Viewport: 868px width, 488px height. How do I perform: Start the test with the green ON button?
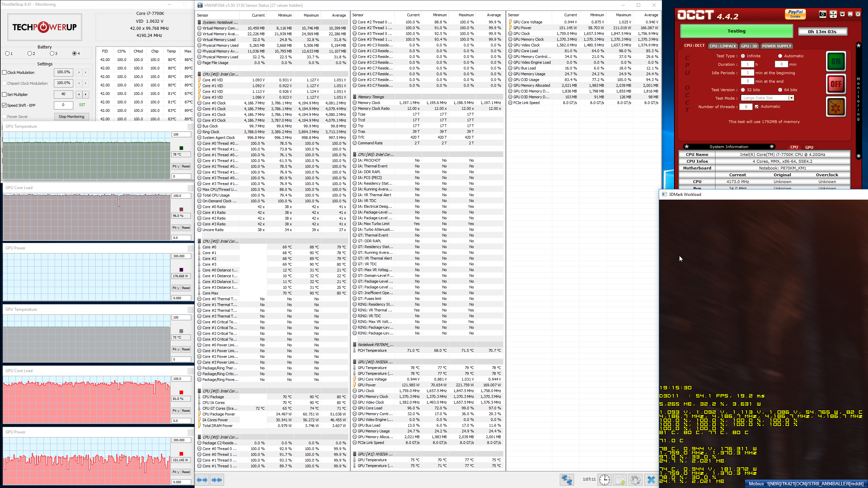click(x=836, y=61)
